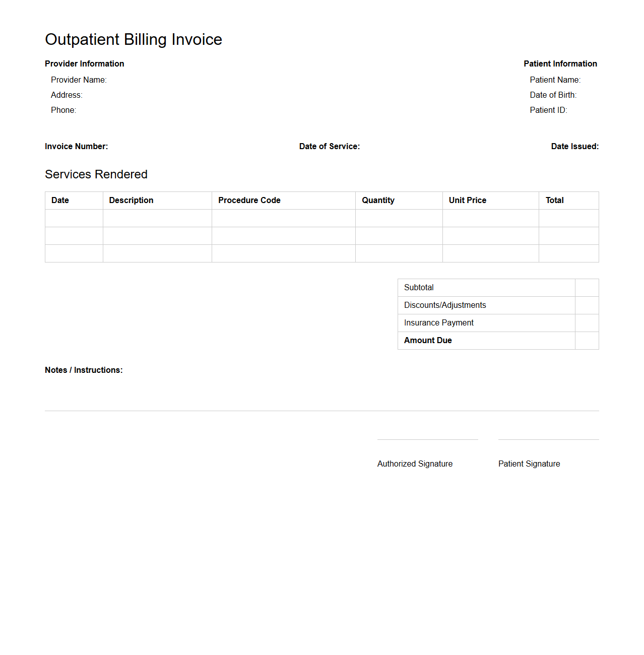Click the Subtotal amount cell
Viewport: 644px width, 655px height.
(x=587, y=288)
